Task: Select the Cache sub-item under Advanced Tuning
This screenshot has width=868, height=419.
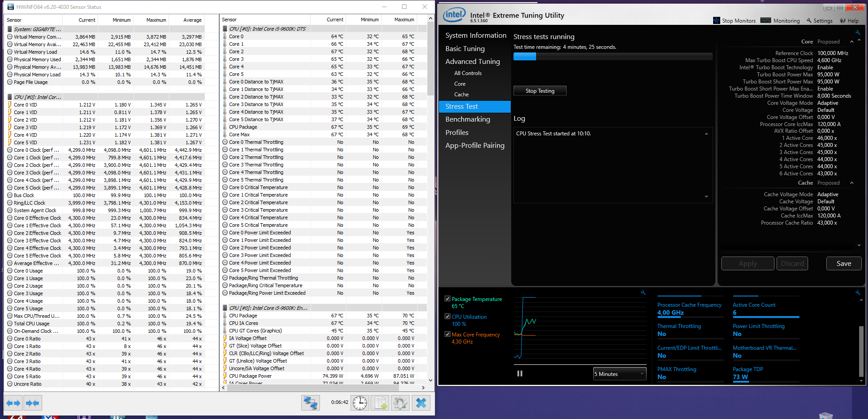Action: coord(461,95)
